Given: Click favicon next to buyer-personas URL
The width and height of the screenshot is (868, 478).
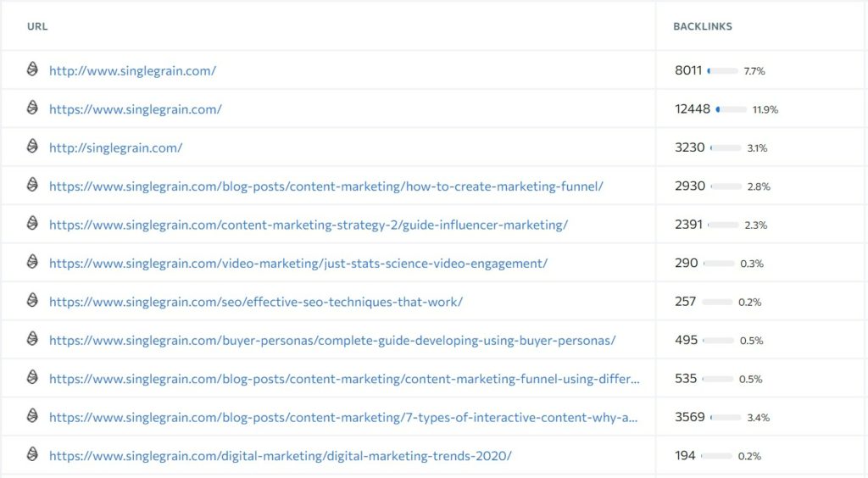Looking at the screenshot, I should 33,339.
